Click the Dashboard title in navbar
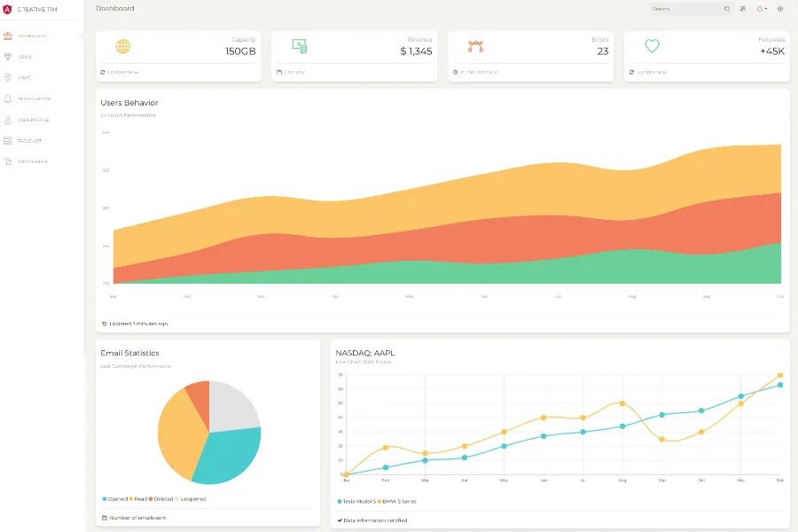The width and height of the screenshot is (798, 532). (115, 9)
